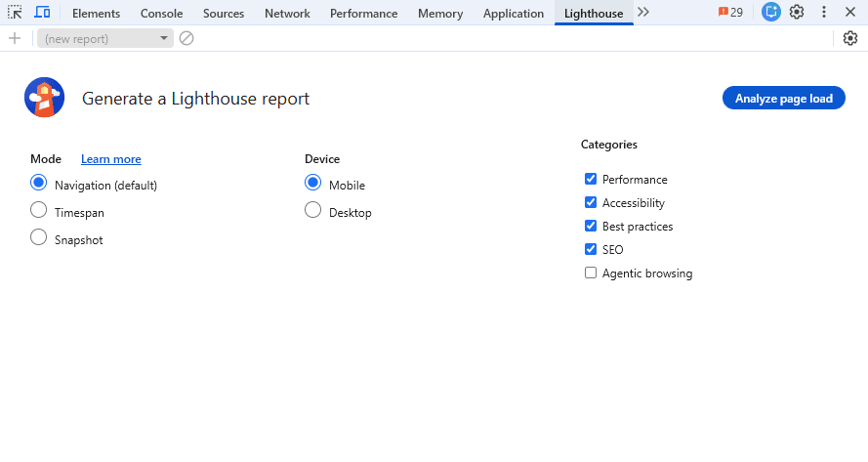Open Lighthouse settings gear icon
This screenshot has height=462, width=868.
click(x=850, y=38)
